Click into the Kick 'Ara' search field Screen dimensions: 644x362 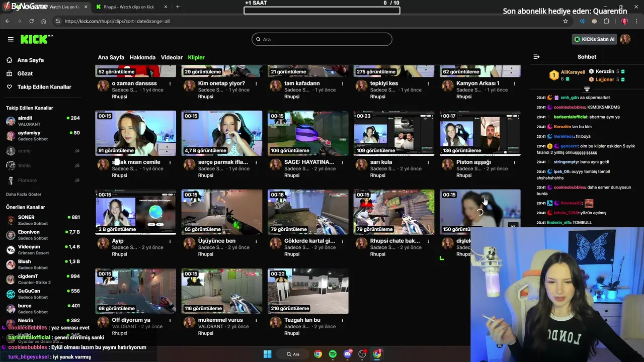[x=322, y=39]
